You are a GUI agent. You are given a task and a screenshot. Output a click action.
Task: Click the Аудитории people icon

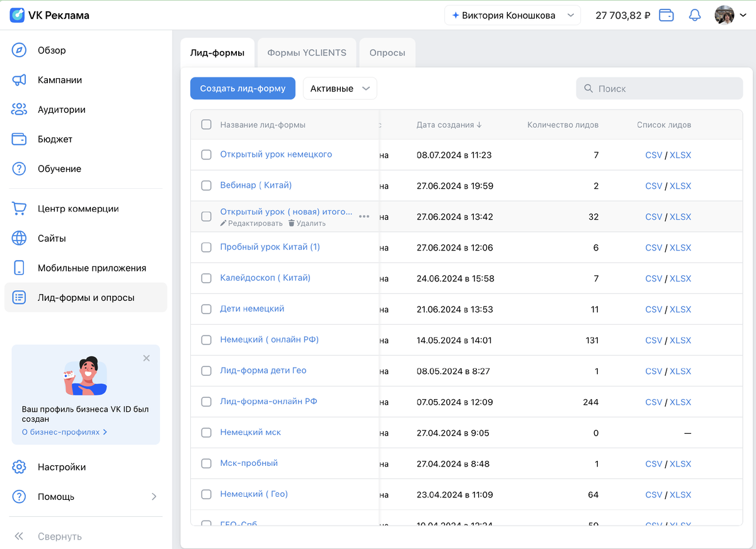tap(19, 110)
